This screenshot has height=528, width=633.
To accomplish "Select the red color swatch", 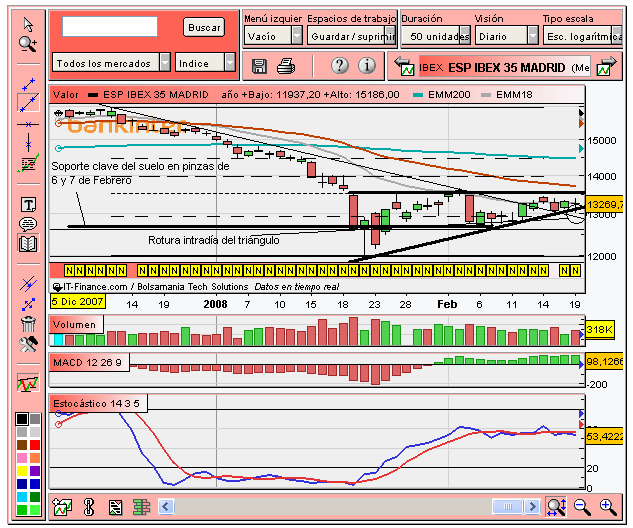I will click(35, 444).
